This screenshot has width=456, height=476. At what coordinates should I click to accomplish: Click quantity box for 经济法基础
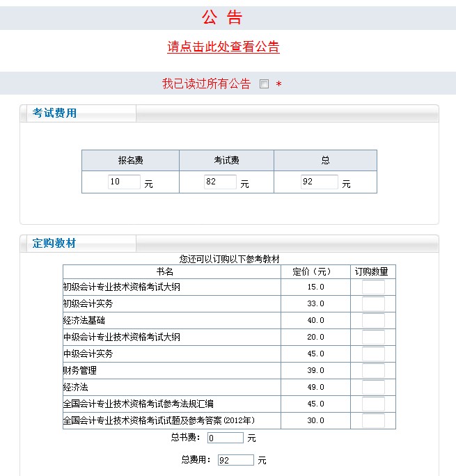(x=373, y=321)
